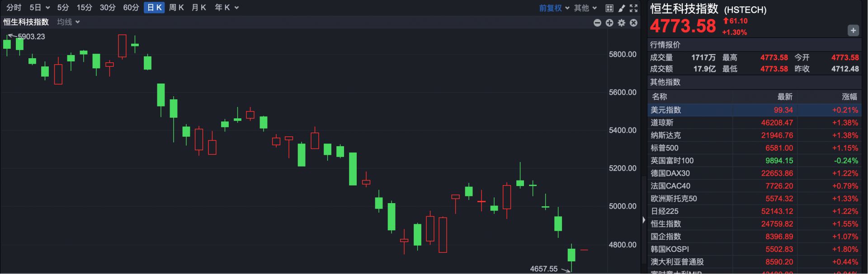Switch to 周K weekly chart
This screenshot has width=868, height=274.
[x=176, y=8]
